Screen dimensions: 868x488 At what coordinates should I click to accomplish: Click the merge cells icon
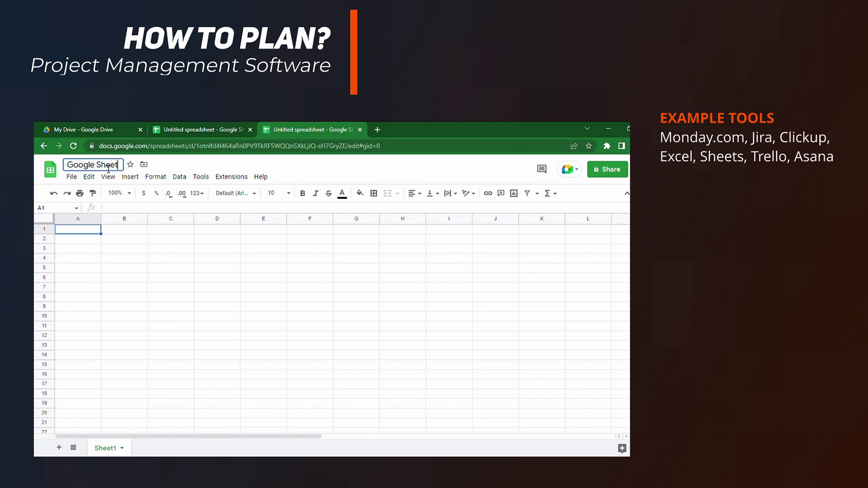tap(388, 193)
